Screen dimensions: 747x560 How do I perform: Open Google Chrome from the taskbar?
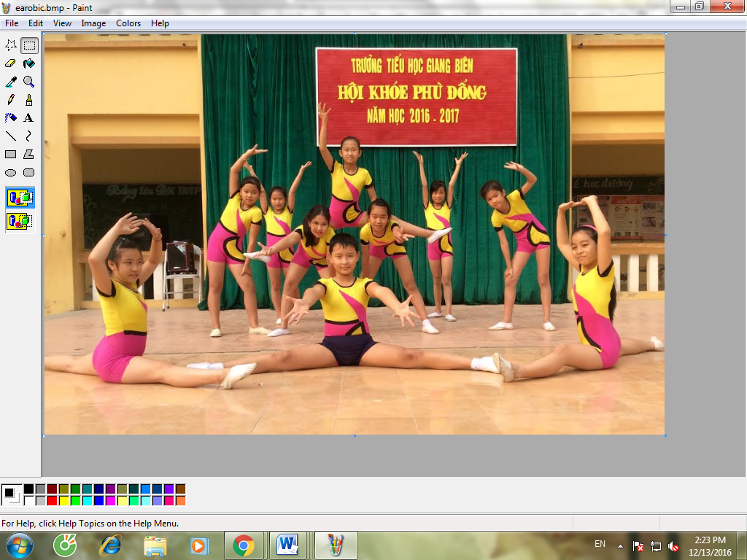[x=243, y=545]
